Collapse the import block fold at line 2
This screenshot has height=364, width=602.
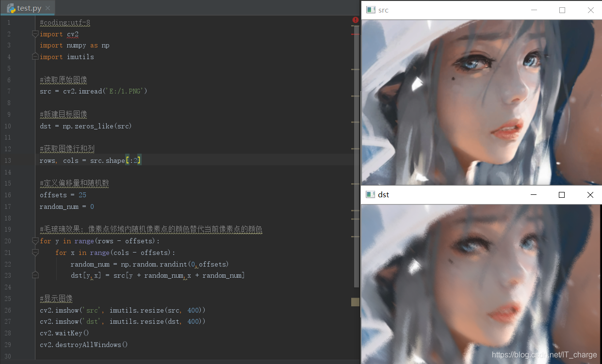[35, 34]
